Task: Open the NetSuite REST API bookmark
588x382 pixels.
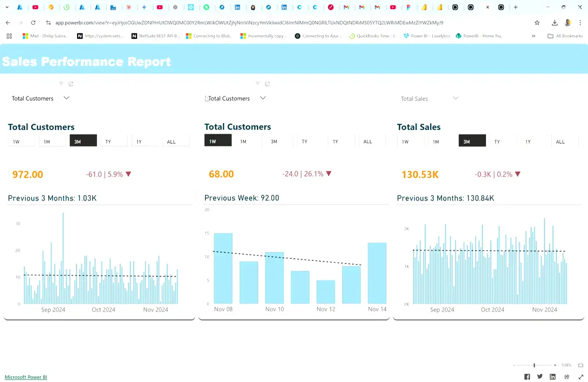Action: (156, 36)
